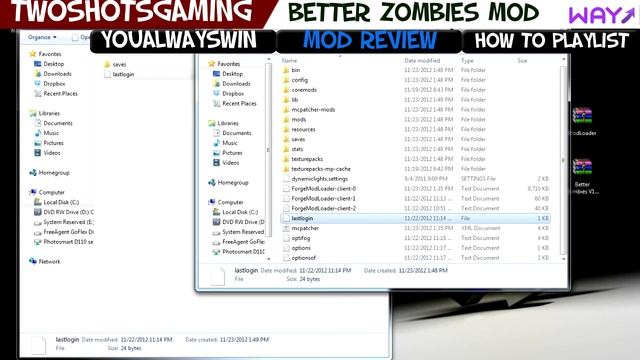Select Homegroup in front window sidebar

233,182
